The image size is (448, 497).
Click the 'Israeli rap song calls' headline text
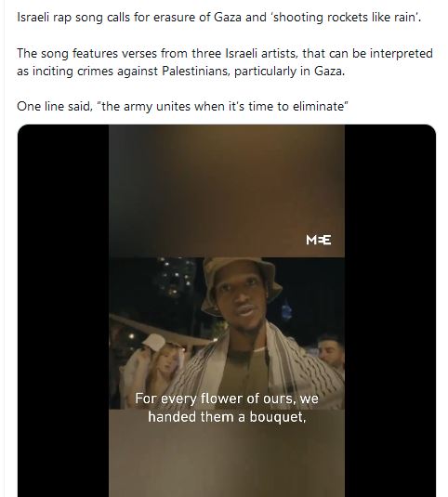219,17
